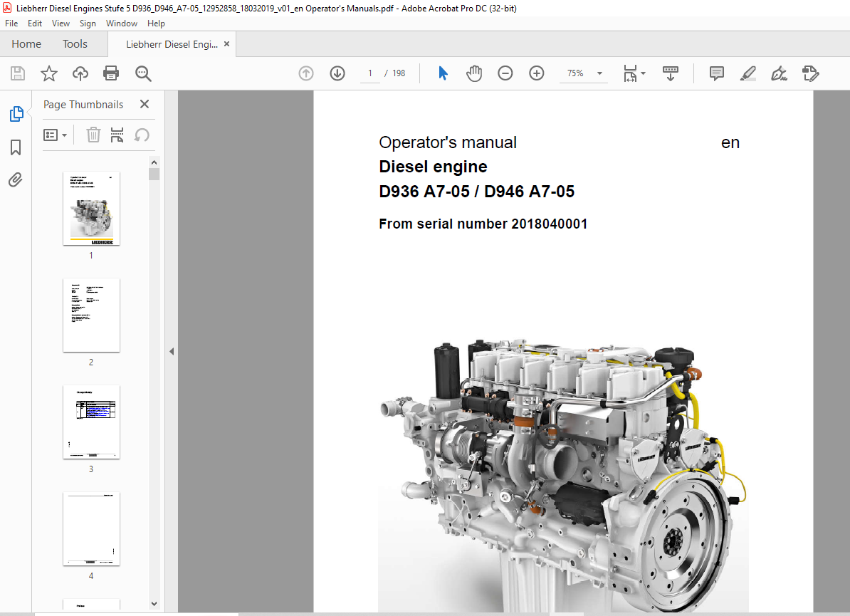Select page 1 thumbnail

click(x=91, y=208)
